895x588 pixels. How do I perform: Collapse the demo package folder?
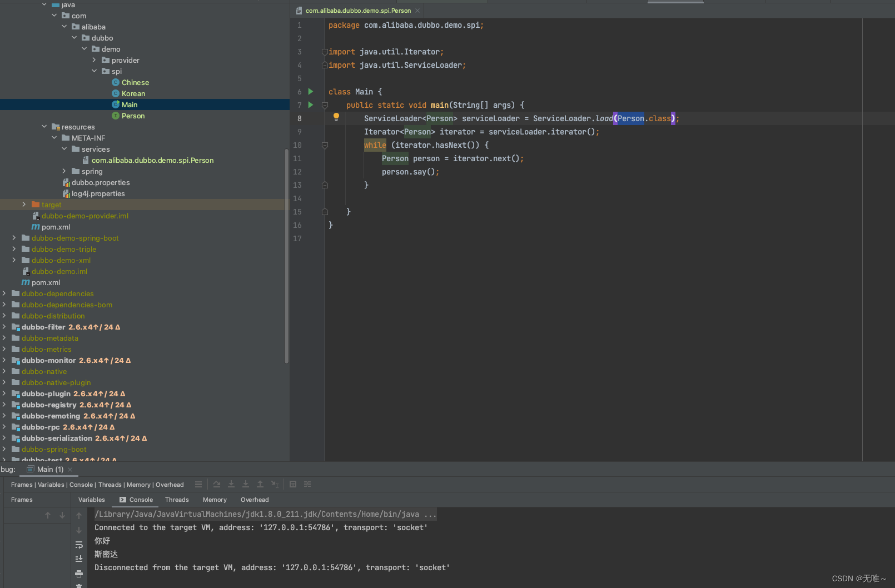(84, 49)
